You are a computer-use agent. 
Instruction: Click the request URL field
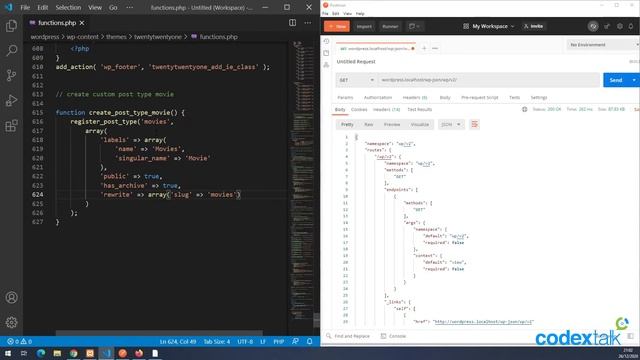coord(488,80)
